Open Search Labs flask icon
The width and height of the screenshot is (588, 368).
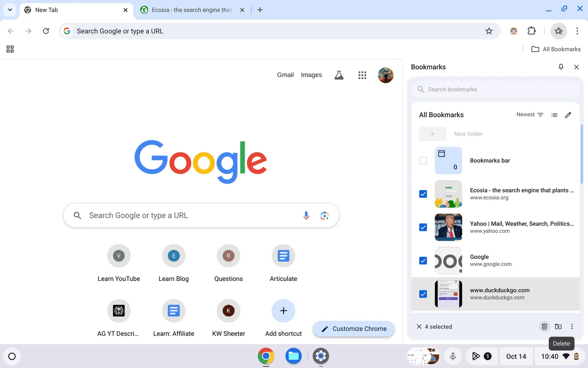(339, 75)
